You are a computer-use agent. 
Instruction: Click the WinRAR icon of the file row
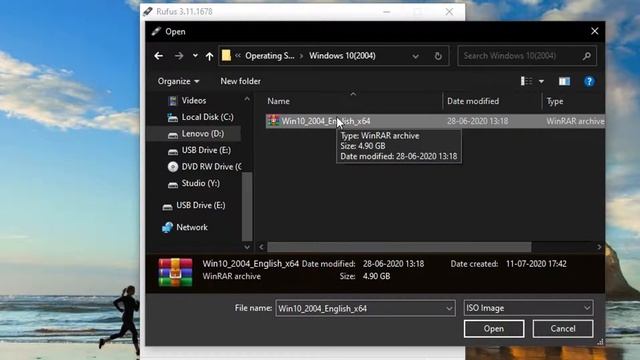tap(273, 121)
